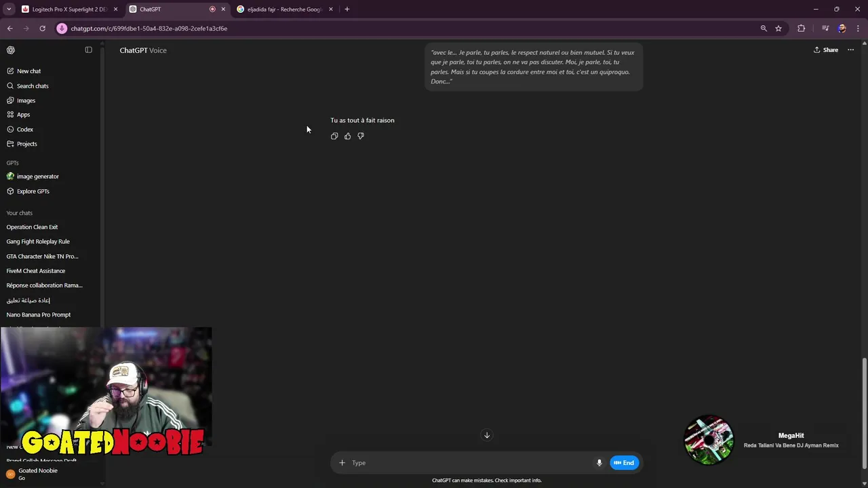Click the Share button
Screen dimensions: 868x488
click(x=826, y=50)
